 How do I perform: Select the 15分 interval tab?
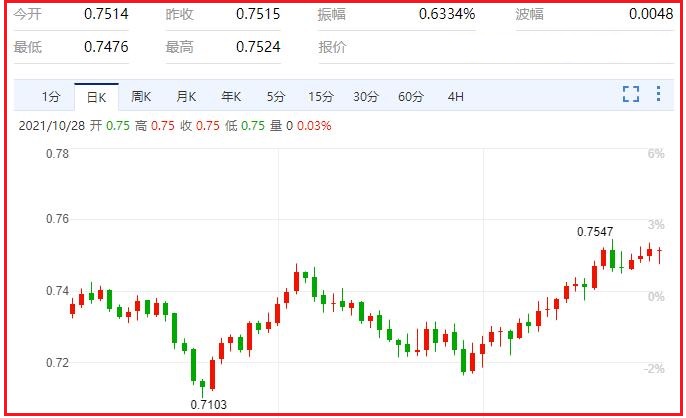pyautogui.click(x=321, y=97)
